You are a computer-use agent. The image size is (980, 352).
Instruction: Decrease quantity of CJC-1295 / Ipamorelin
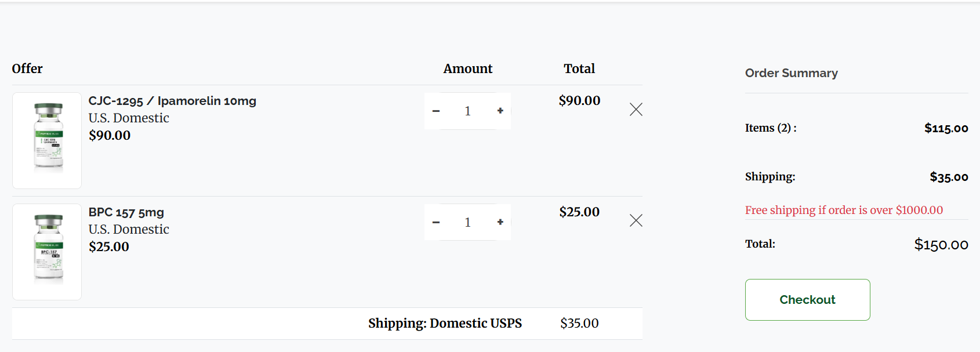click(x=436, y=111)
